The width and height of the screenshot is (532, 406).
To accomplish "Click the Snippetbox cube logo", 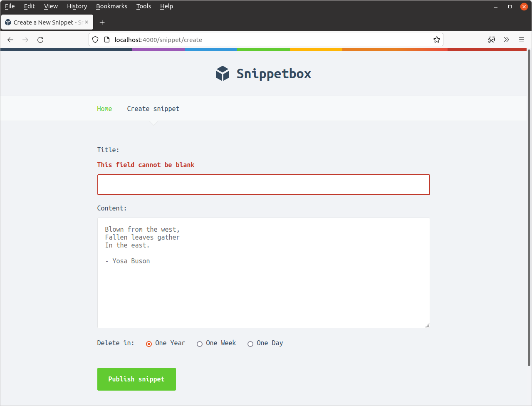I will coord(223,74).
